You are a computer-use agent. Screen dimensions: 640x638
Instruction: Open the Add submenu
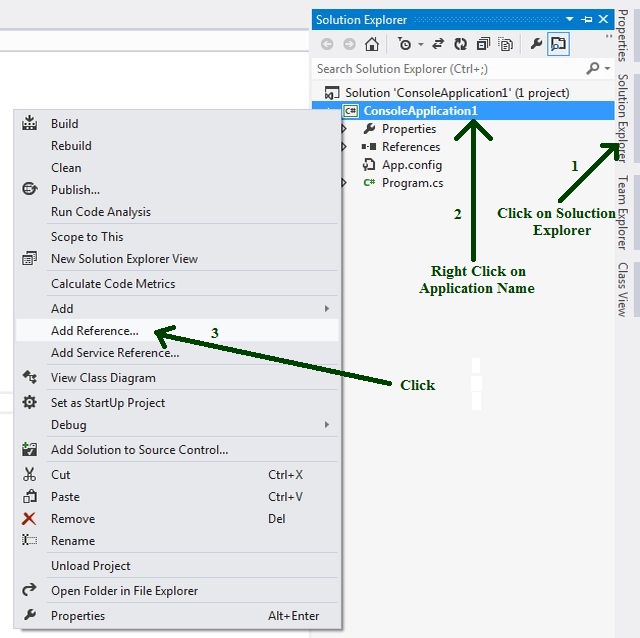178,309
